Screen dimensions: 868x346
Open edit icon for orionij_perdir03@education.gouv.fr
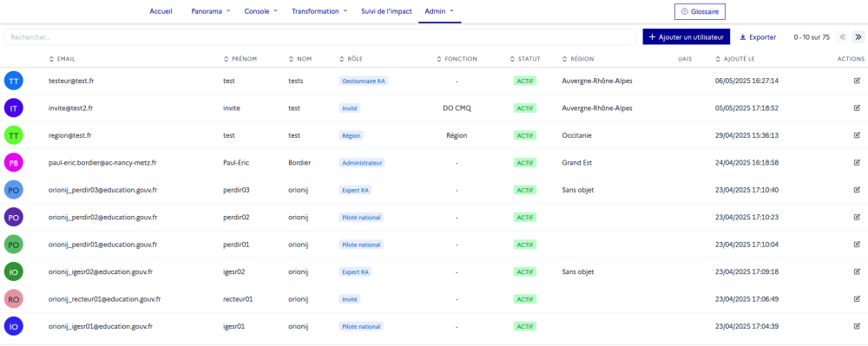coord(857,190)
